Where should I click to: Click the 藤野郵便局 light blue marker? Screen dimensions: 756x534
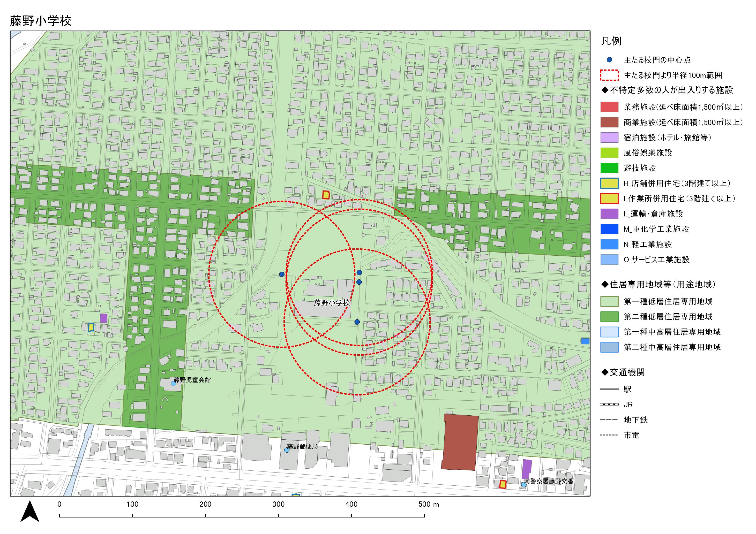point(287,450)
